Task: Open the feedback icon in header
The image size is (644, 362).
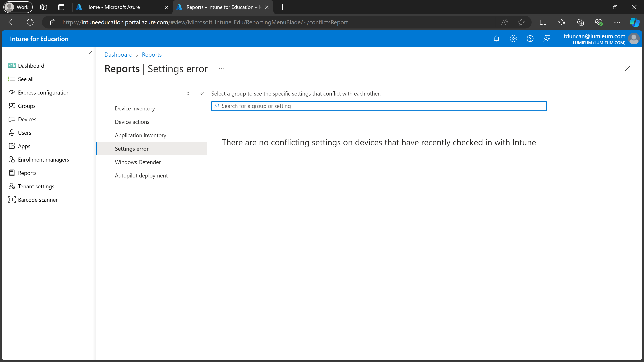Action: tap(547, 39)
